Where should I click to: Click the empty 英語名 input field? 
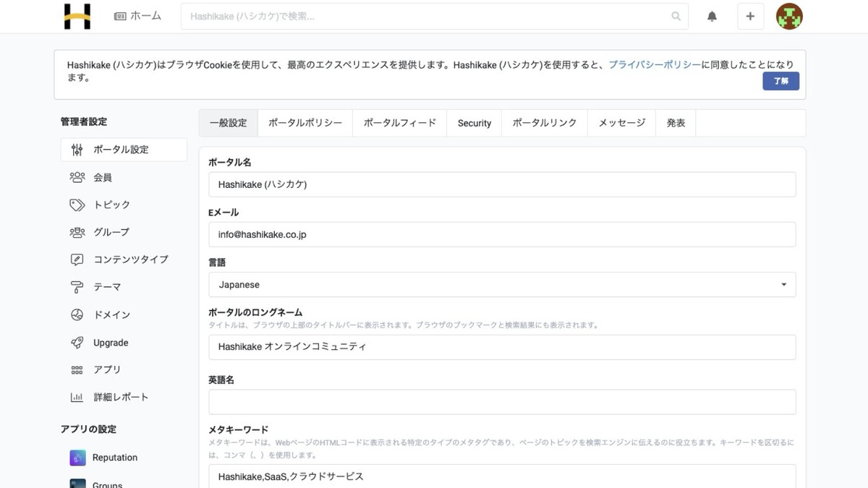pyautogui.click(x=502, y=402)
